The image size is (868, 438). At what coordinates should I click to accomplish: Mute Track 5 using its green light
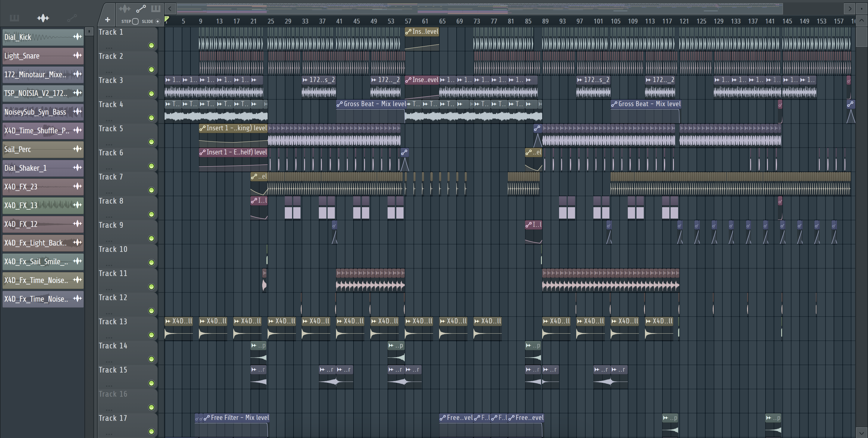coord(151,142)
